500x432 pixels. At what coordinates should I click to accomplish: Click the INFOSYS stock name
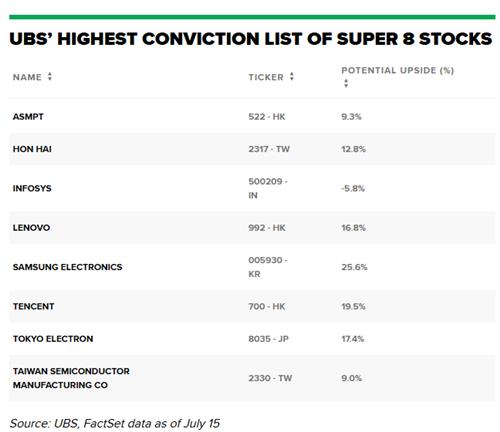(32, 188)
